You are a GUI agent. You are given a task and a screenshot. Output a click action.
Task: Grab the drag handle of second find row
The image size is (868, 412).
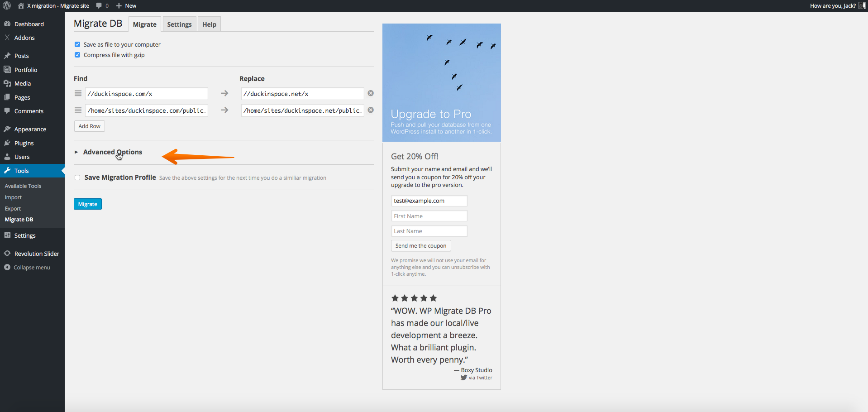tap(78, 110)
